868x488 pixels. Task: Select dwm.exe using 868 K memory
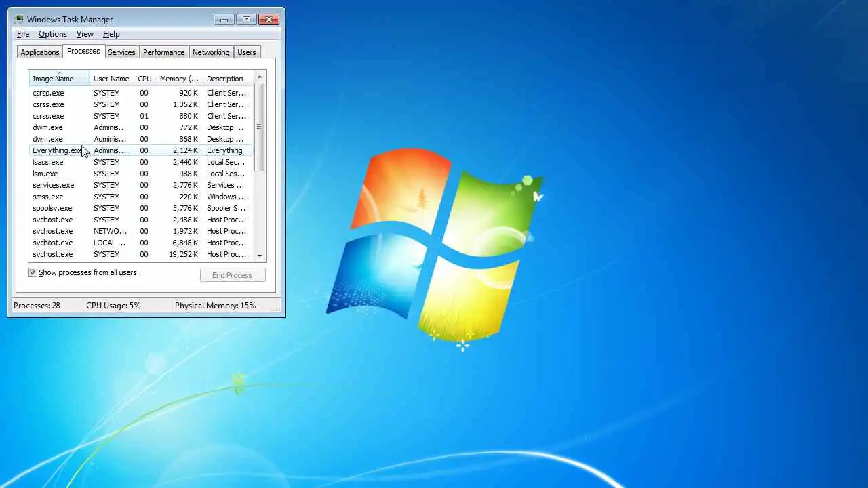point(140,139)
